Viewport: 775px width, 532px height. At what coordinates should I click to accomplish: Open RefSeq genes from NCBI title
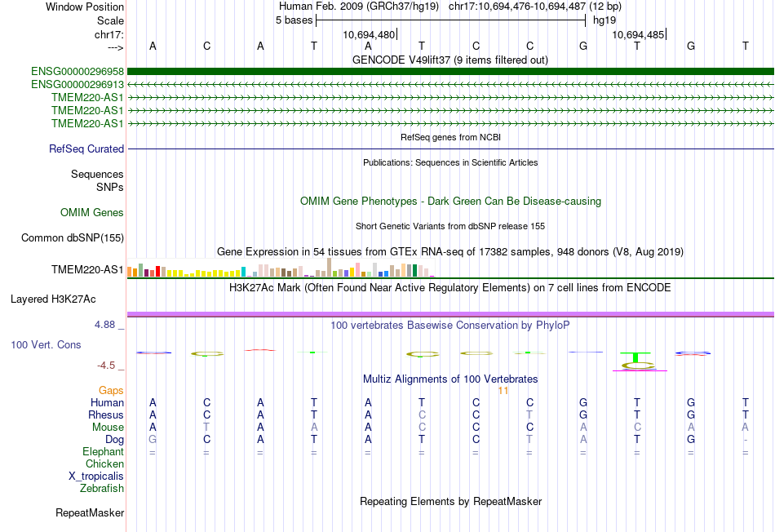pos(450,137)
